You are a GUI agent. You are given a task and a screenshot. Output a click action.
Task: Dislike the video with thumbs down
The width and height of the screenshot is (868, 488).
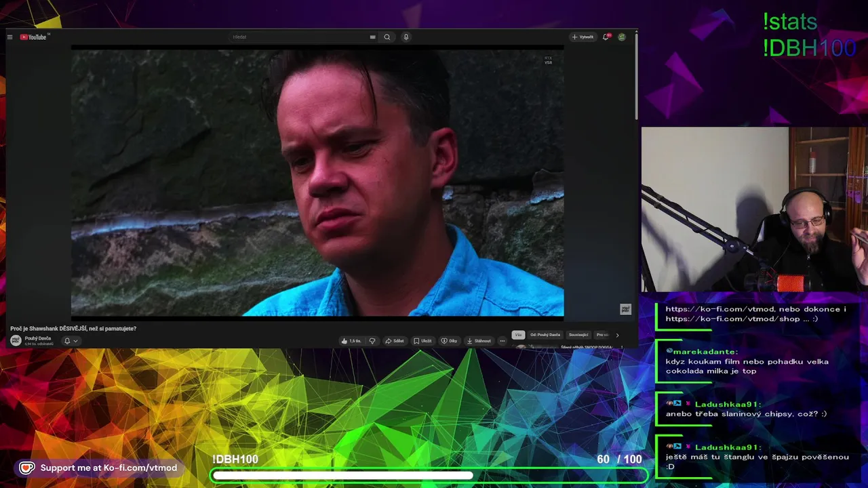pyautogui.click(x=372, y=341)
